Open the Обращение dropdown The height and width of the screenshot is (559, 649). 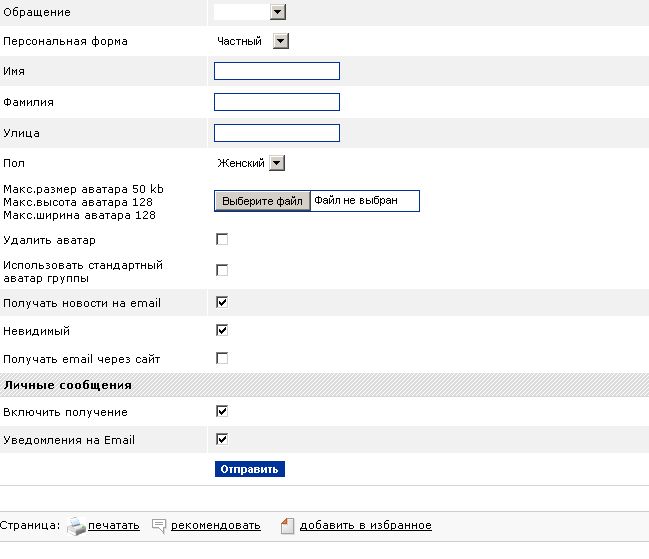tap(250, 12)
